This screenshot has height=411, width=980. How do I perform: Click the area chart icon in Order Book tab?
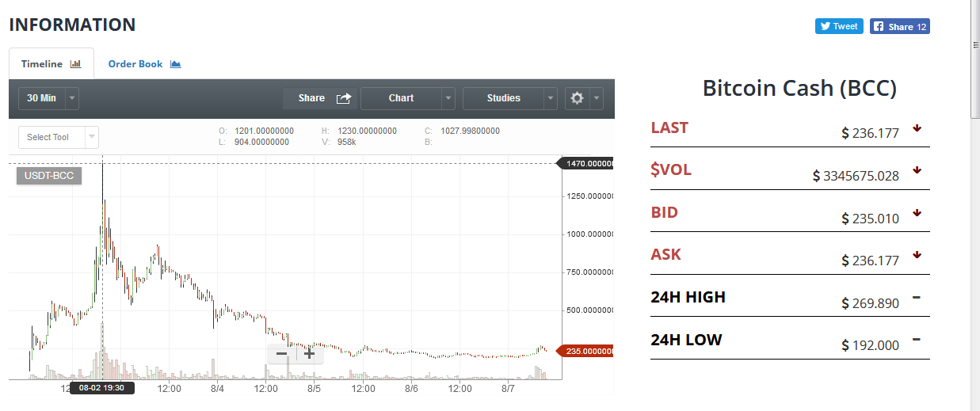(x=176, y=64)
